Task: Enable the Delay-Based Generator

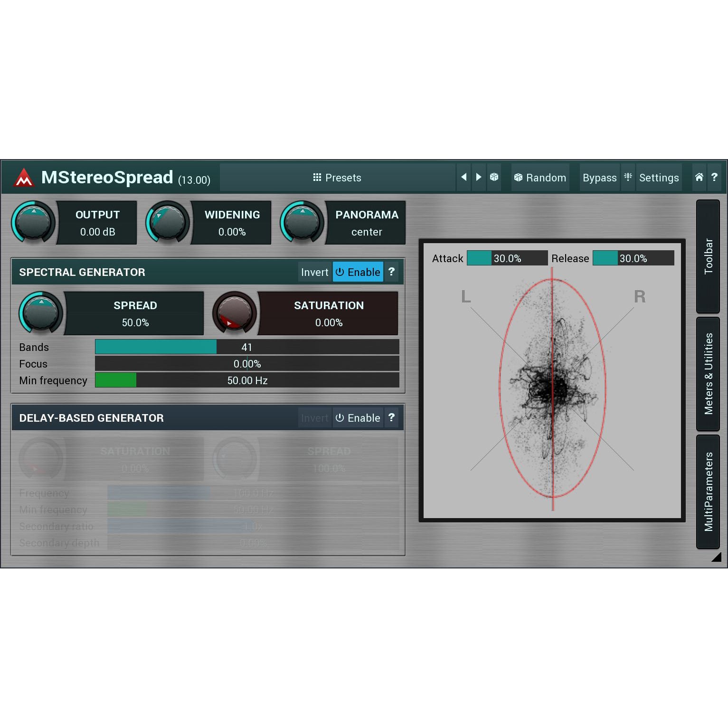Action: click(358, 418)
